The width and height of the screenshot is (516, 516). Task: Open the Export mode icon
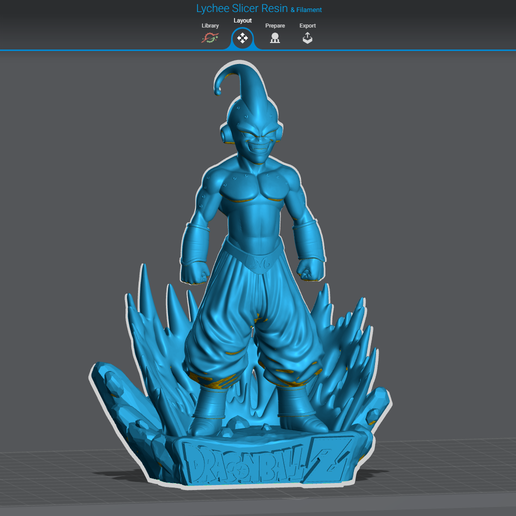pos(307,38)
